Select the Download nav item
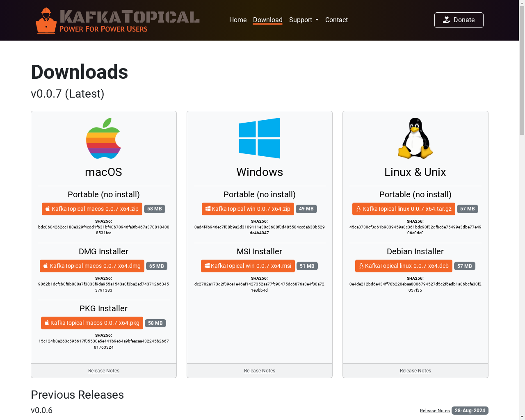525x420 pixels. tap(268, 20)
